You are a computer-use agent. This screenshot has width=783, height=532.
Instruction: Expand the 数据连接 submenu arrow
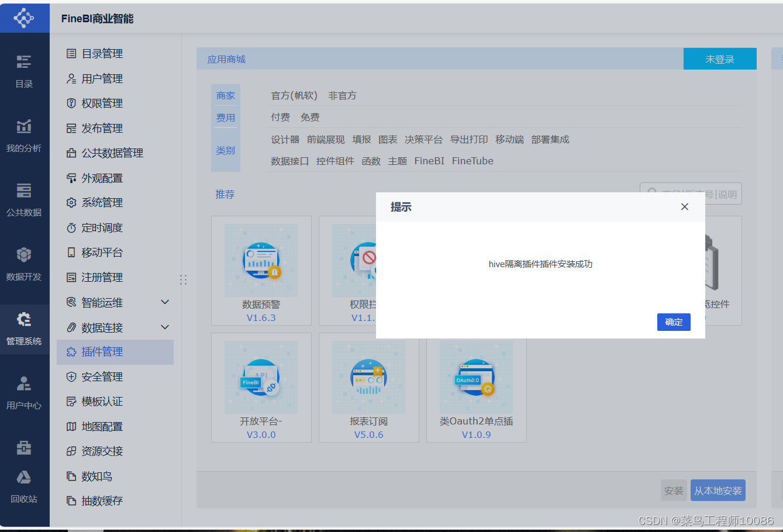pos(165,327)
